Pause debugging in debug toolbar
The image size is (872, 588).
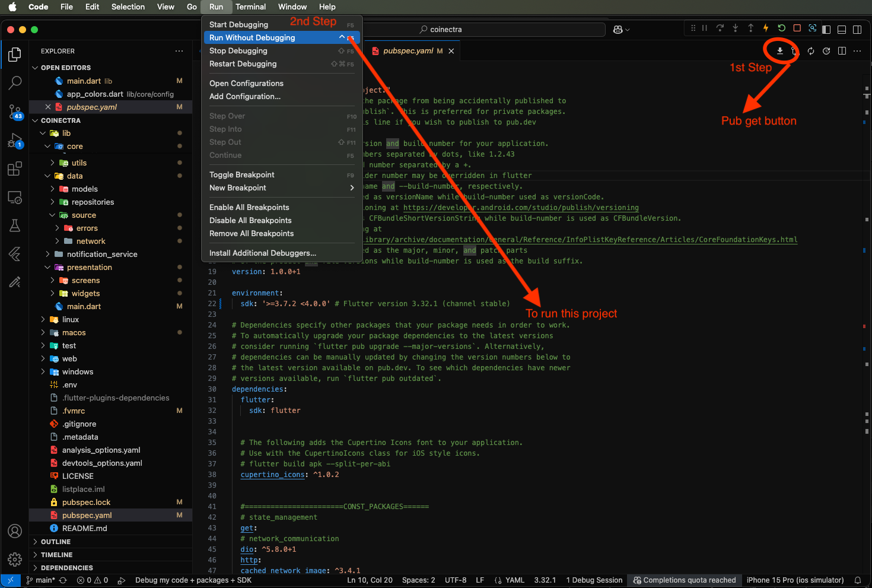click(705, 28)
